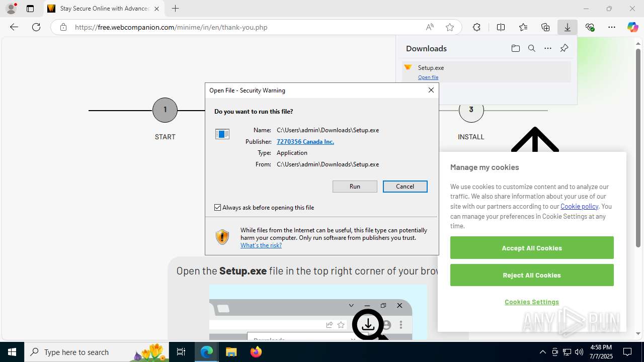Activate the Read aloud icon
Image resolution: width=644 pixels, height=362 pixels.
click(430, 27)
